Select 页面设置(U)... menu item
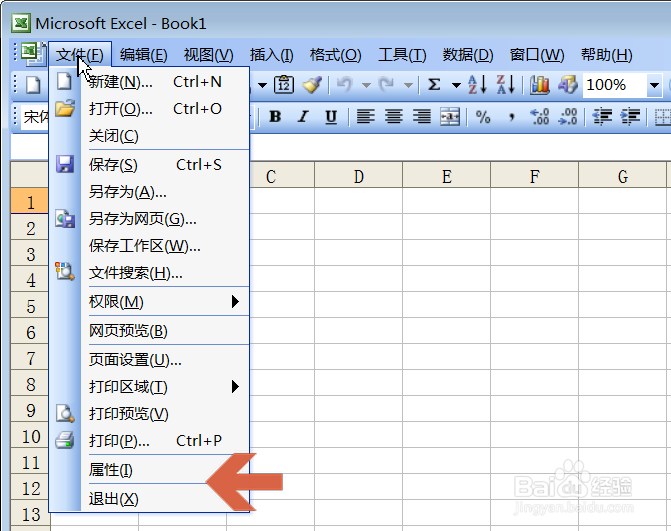Image resolution: width=671 pixels, height=531 pixels. point(149,360)
